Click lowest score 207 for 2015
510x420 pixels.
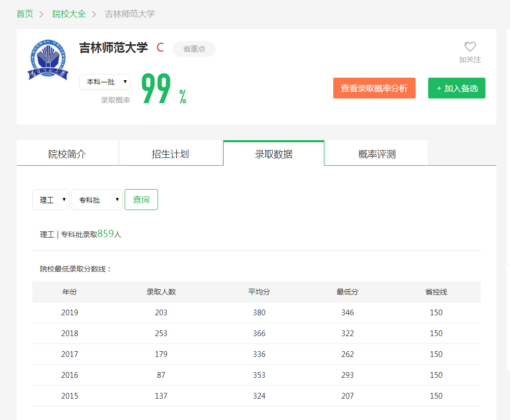click(x=347, y=396)
